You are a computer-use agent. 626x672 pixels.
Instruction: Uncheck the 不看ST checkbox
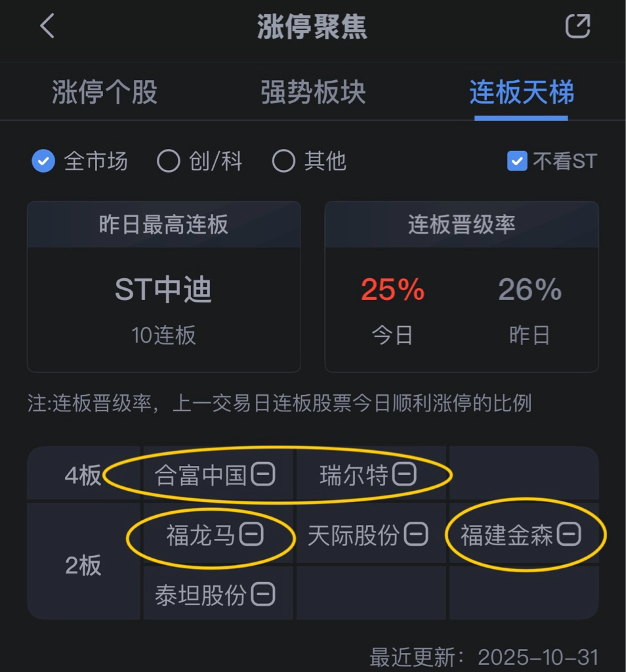coord(517,161)
